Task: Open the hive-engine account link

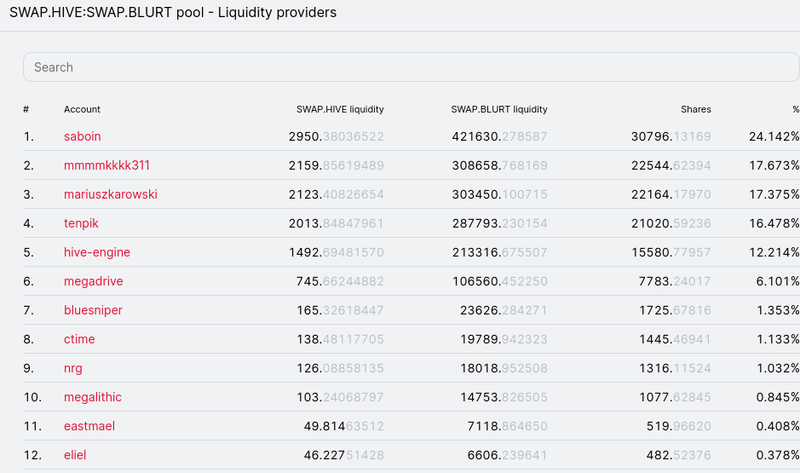Action: point(97,252)
